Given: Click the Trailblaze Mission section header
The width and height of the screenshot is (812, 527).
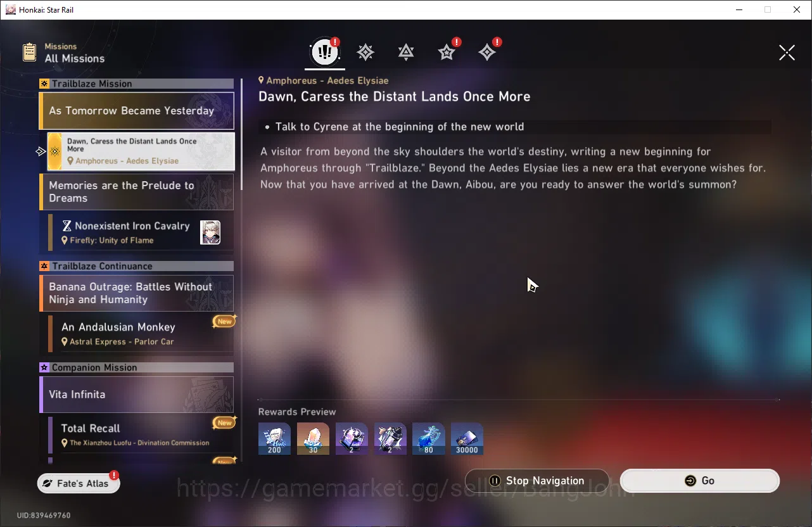Looking at the screenshot, I should [x=136, y=84].
